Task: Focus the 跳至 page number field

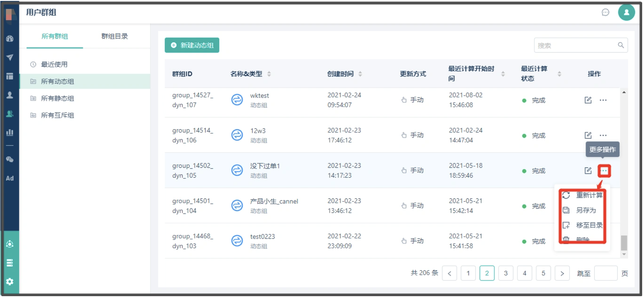Action: pos(606,273)
